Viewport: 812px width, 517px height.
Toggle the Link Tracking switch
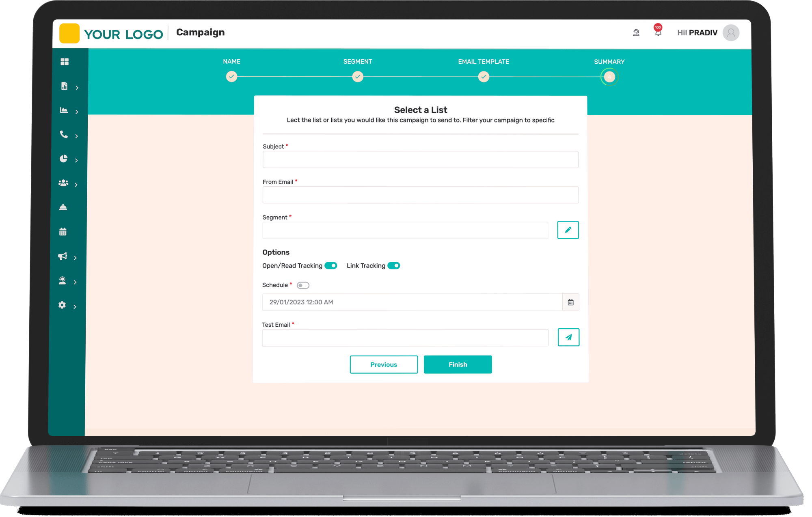point(394,265)
